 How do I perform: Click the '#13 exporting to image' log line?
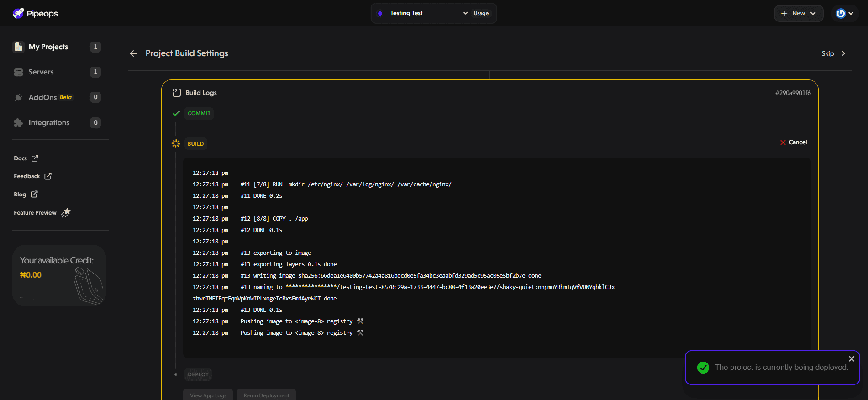276,253
